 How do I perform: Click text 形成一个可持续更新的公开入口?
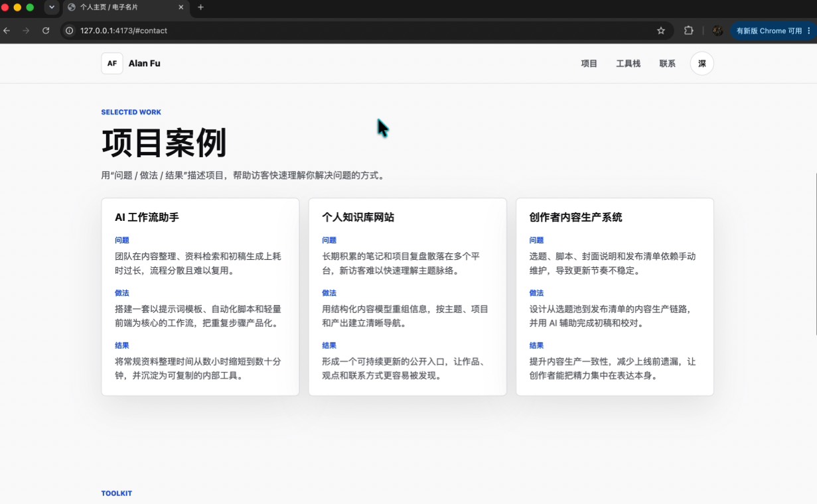405,368
